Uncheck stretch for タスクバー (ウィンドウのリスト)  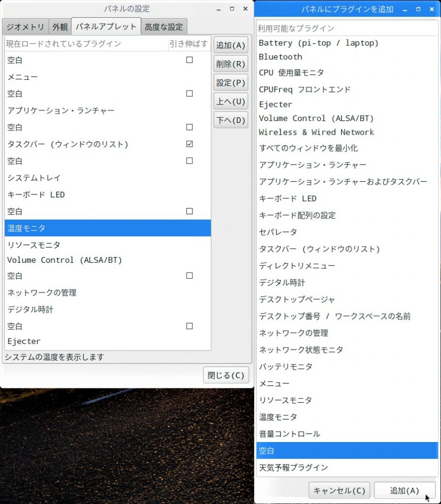coord(189,144)
